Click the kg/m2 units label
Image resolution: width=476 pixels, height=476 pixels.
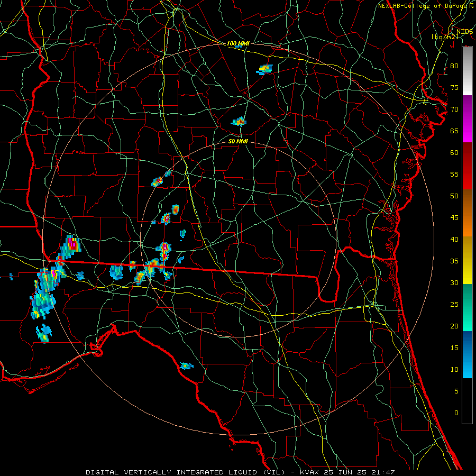(445, 37)
